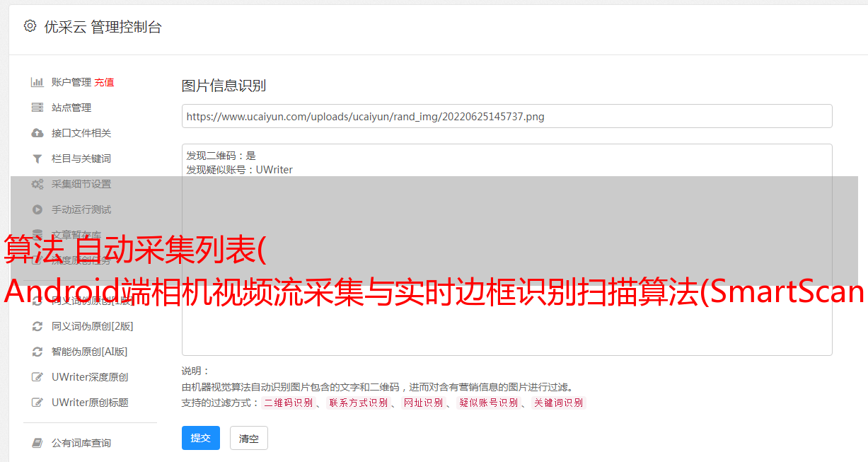Click the gear icon beside 优采云 管理控制台
Viewport: 868px width, 462px height.
[30, 26]
